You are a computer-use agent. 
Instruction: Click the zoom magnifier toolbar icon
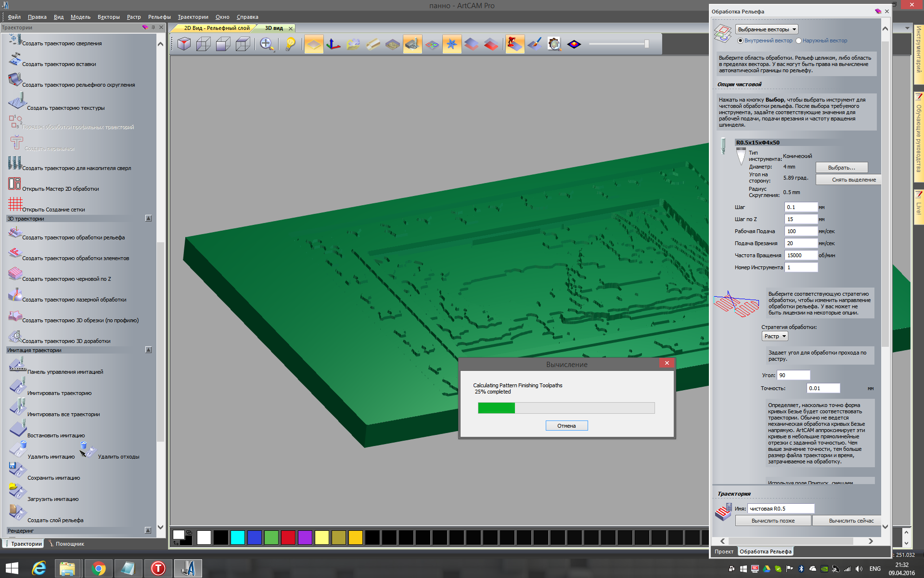pyautogui.click(x=266, y=44)
